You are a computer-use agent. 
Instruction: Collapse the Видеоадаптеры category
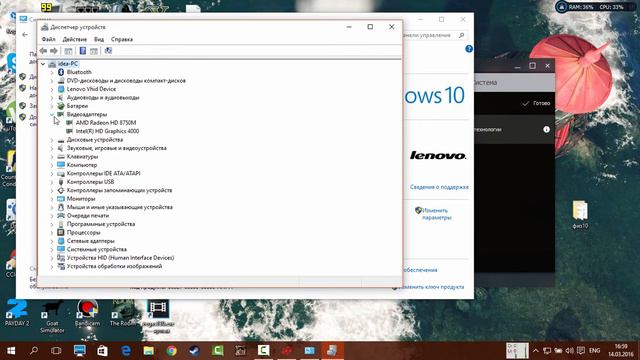(52, 114)
